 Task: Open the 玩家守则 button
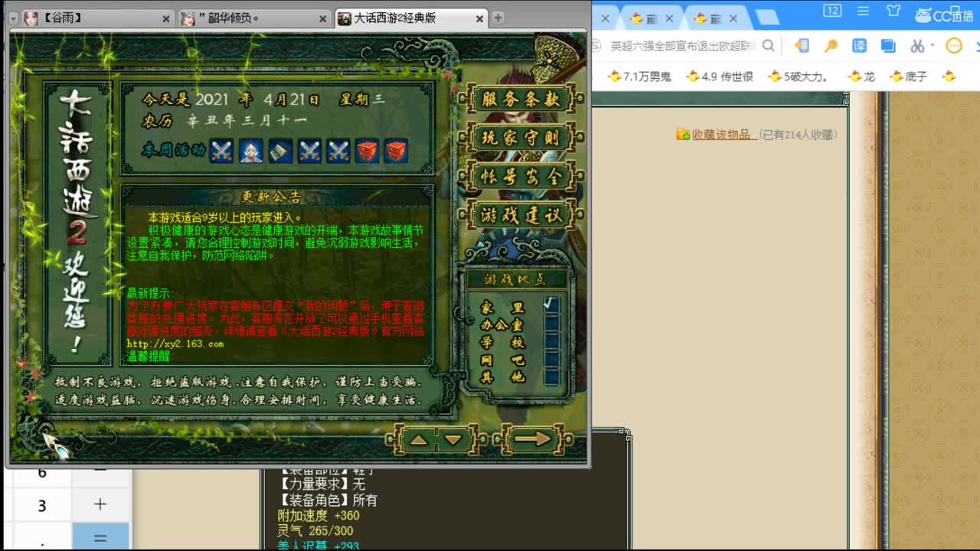(521, 138)
